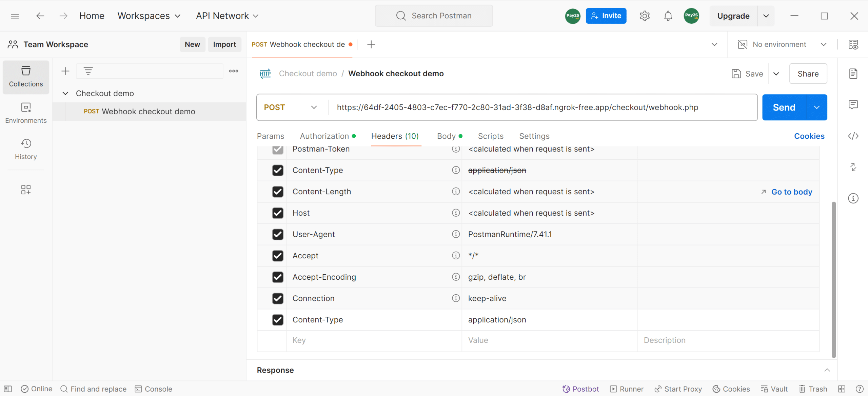Toggle sidebar with the bottom-left panel icon
The width and height of the screenshot is (868, 396).
coord(7,389)
